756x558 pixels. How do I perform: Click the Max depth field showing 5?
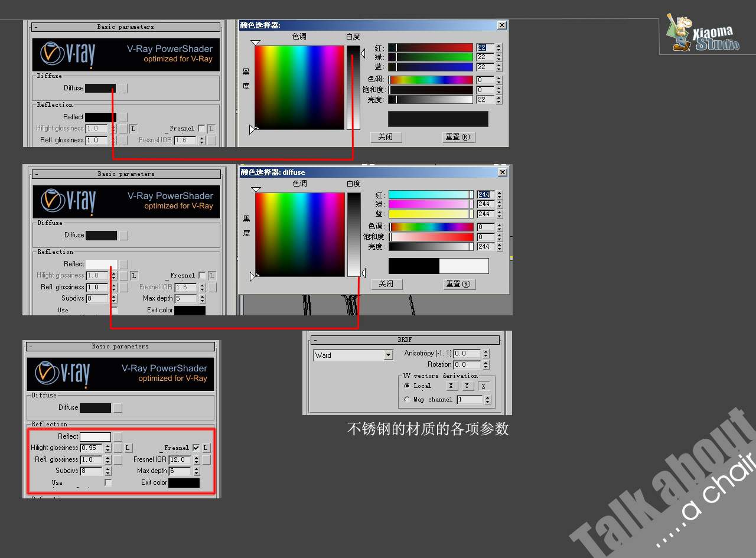point(186,299)
